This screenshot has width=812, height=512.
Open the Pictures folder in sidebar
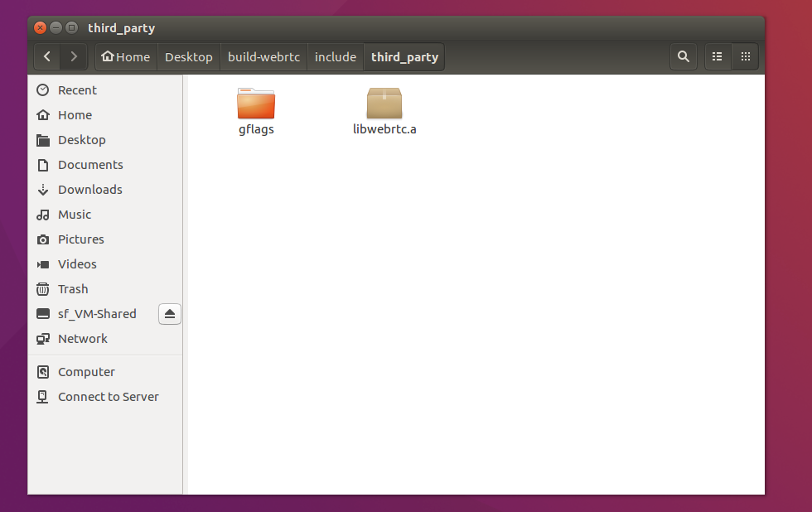click(80, 239)
